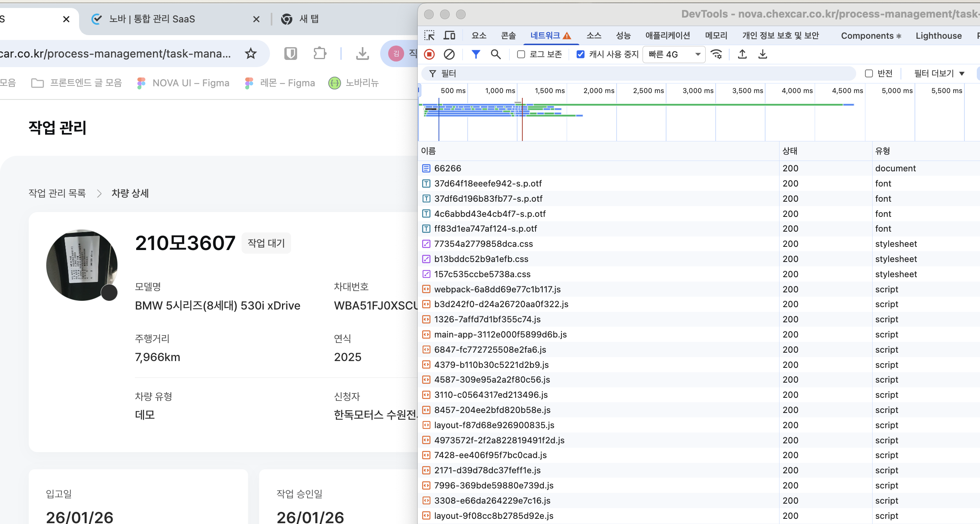Viewport: 980px width, 524px height.
Task: Click the import HAR upload icon
Action: pos(742,54)
